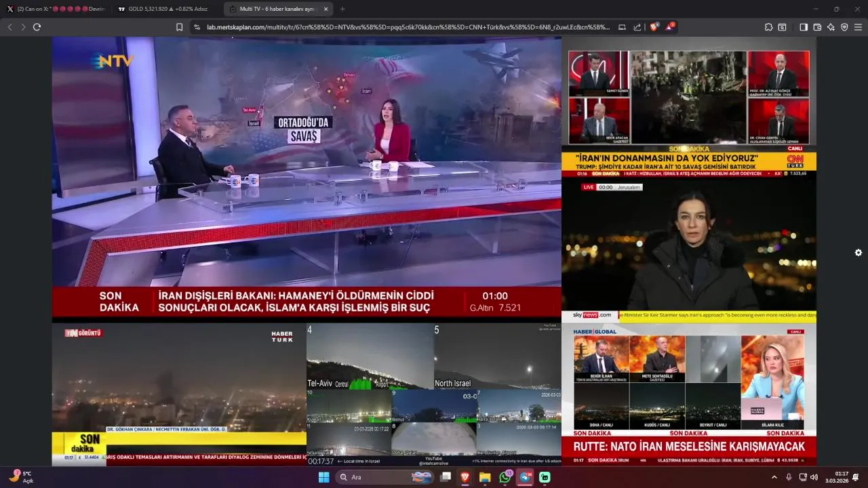Open the Brave VPN shield icon
The height and width of the screenshot is (488, 868).
point(844,27)
